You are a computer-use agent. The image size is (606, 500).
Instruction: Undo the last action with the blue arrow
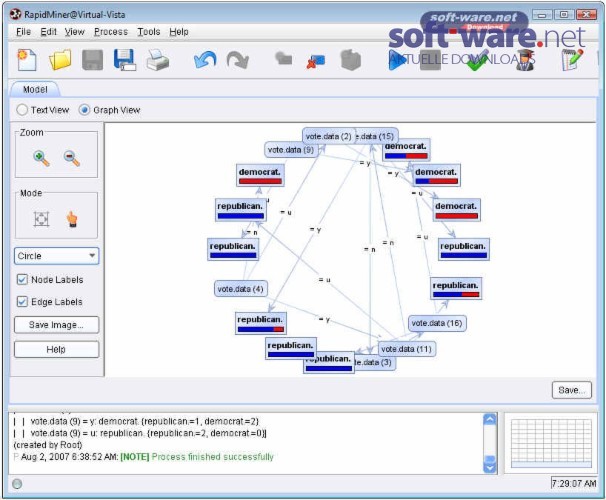pyautogui.click(x=205, y=60)
